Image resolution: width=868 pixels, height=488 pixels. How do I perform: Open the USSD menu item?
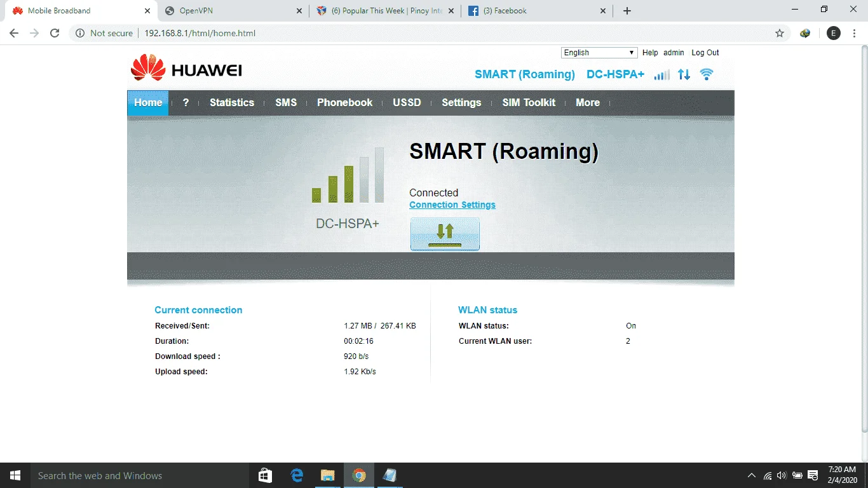[x=407, y=102]
